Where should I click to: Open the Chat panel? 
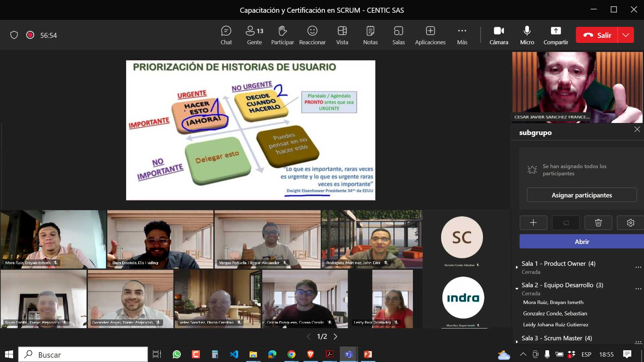226,35
